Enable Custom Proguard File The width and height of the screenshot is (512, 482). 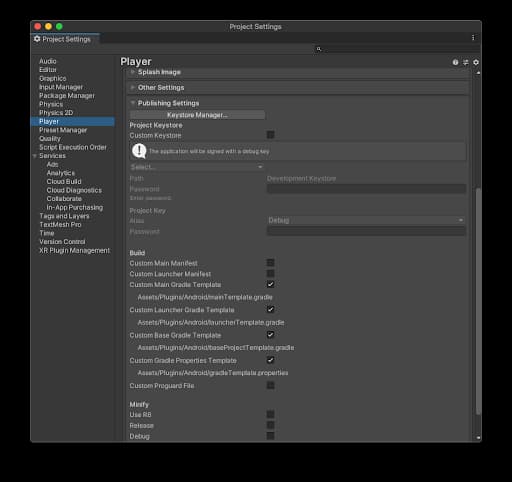point(271,385)
